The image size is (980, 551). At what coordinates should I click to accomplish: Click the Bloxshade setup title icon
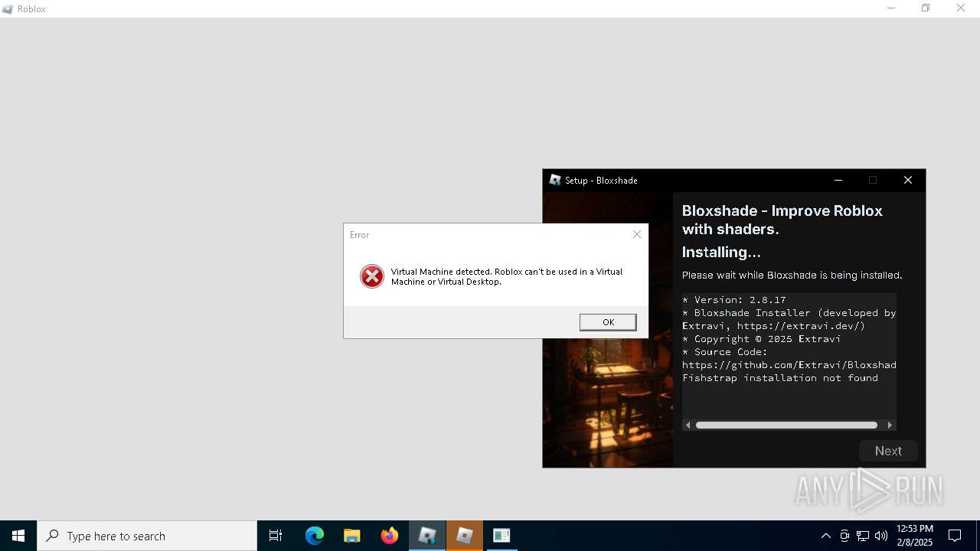[x=555, y=180]
